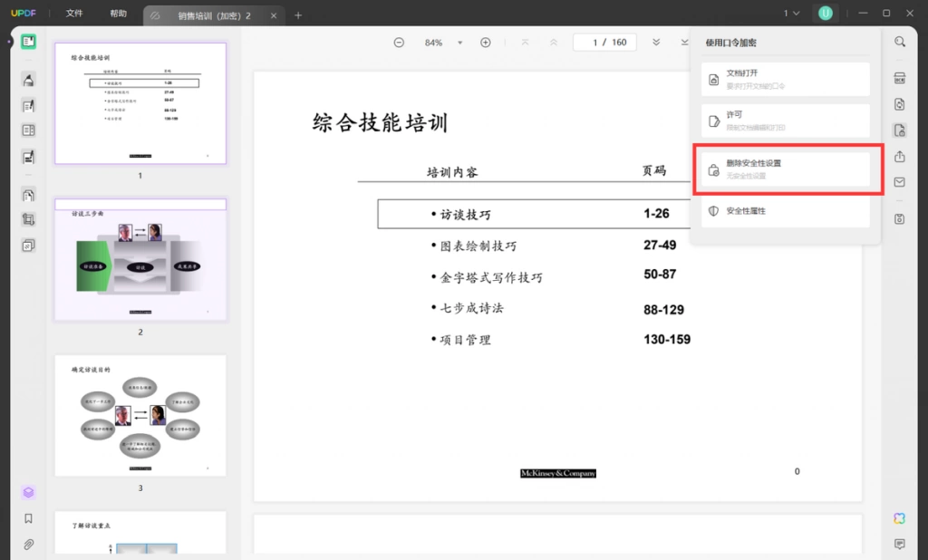928x560 pixels.
Task: Click the search magnifier icon
Action: pyautogui.click(x=900, y=42)
